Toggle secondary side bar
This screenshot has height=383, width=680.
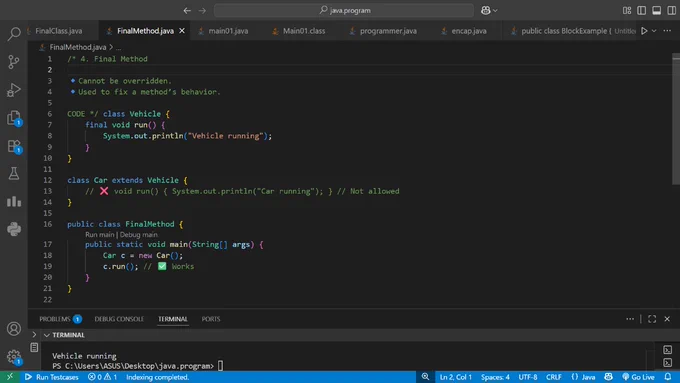671,10
